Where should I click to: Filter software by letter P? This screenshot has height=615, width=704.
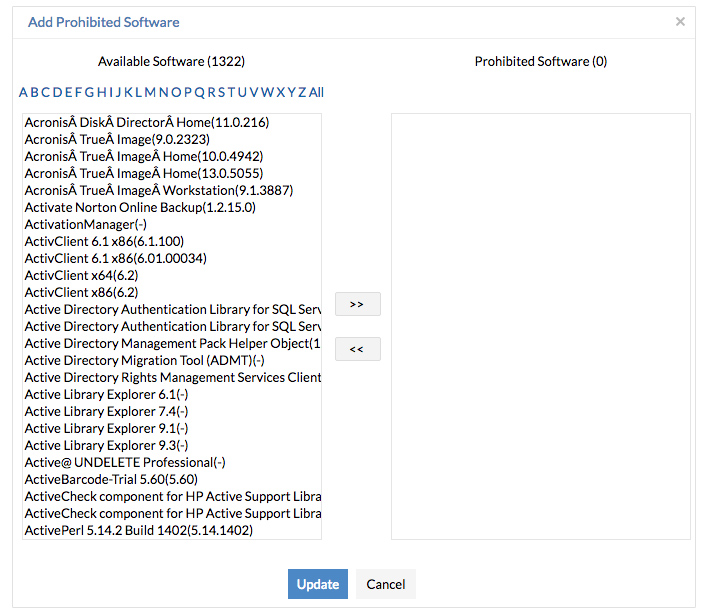(x=188, y=92)
